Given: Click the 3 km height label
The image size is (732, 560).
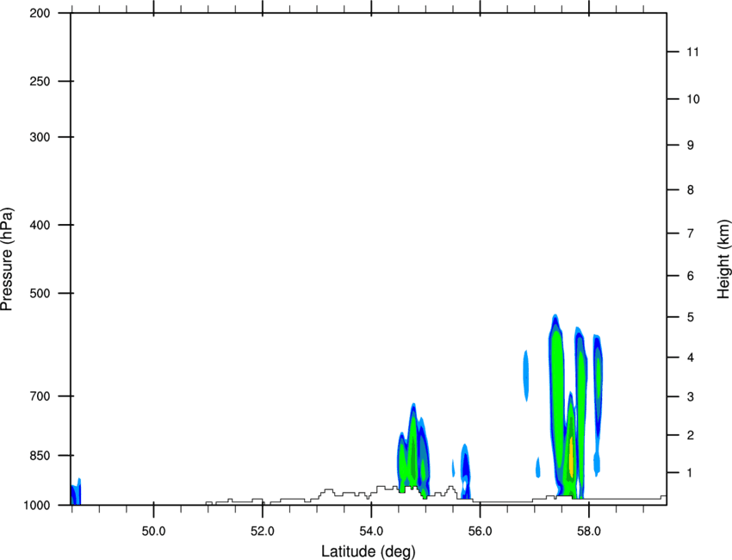Looking at the screenshot, I should coord(691,396).
